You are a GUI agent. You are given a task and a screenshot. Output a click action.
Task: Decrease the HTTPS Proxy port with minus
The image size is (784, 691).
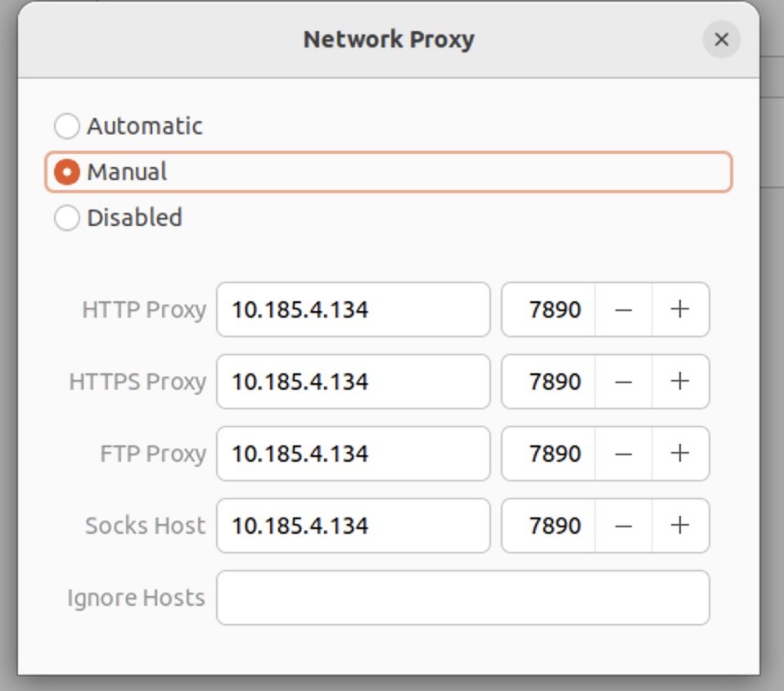pos(624,382)
